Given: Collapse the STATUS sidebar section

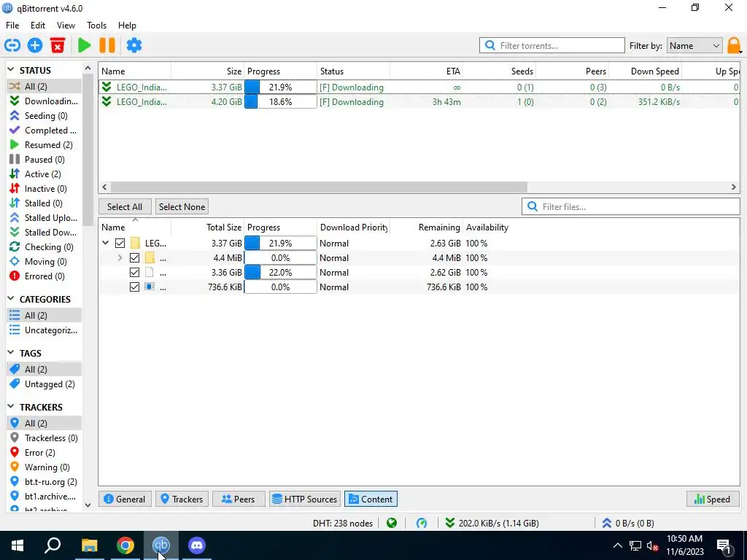Looking at the screenshot, I should (11, 70).
